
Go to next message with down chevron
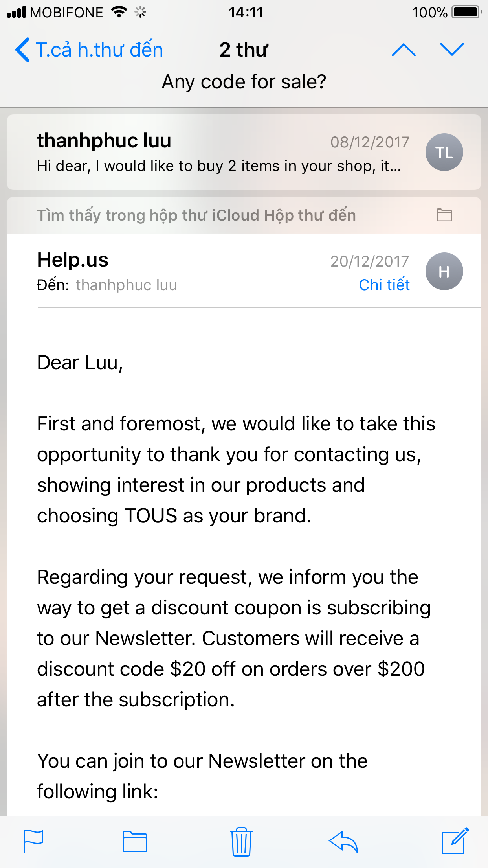pyautogui.click(x=452, y=50)
